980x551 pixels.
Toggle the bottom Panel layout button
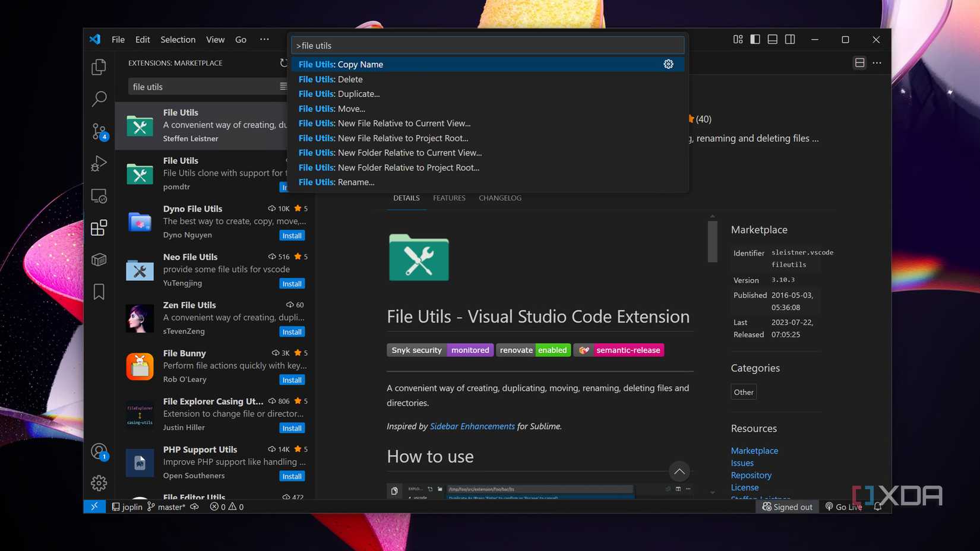click(x=772, y=39)
